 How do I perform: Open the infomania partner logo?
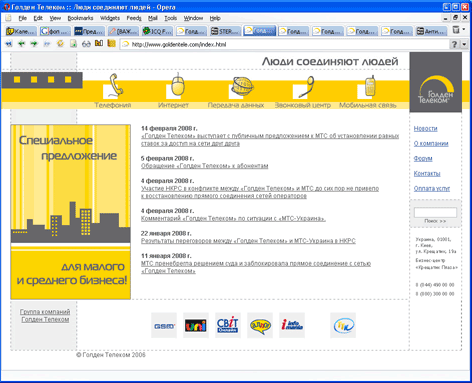click(x=292, y=325)
